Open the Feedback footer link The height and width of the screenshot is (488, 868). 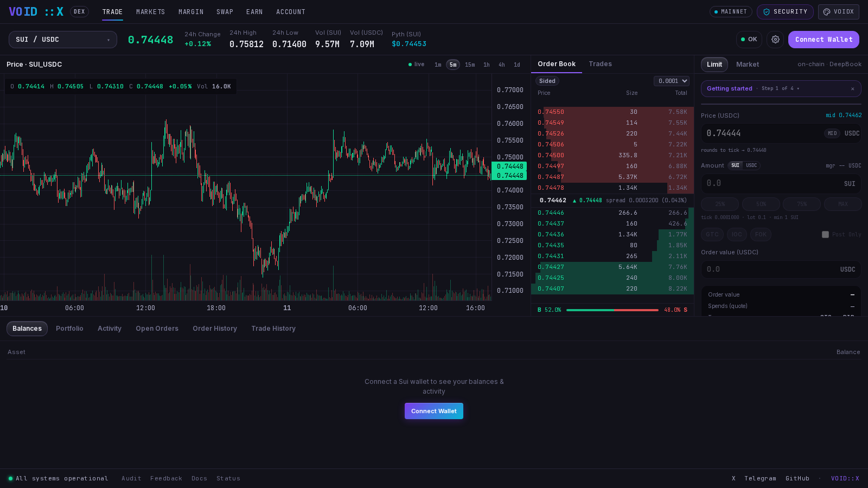pos(166,478)
